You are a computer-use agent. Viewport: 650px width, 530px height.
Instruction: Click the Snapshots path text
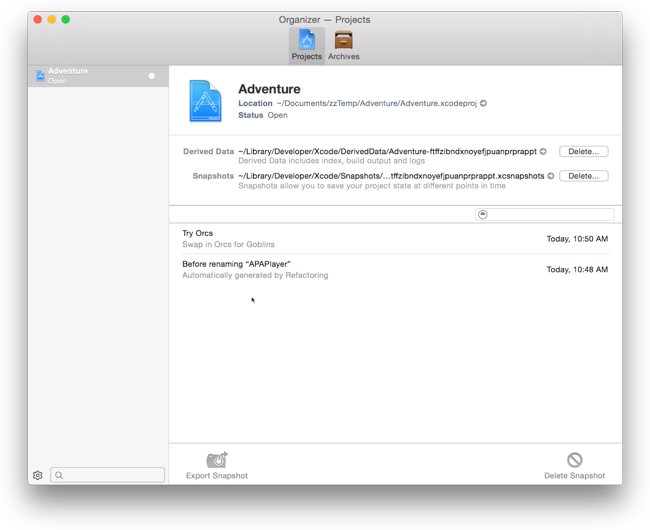point(391,176)
